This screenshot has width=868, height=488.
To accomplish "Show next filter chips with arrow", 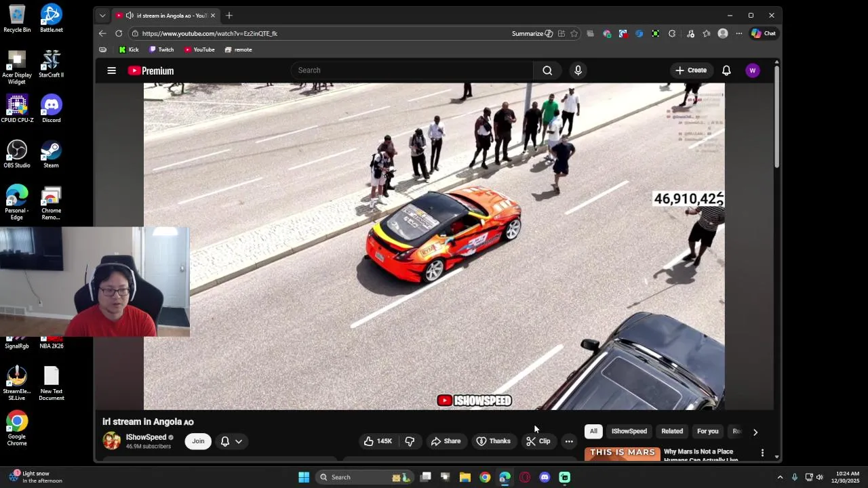I will coord(755,432).
